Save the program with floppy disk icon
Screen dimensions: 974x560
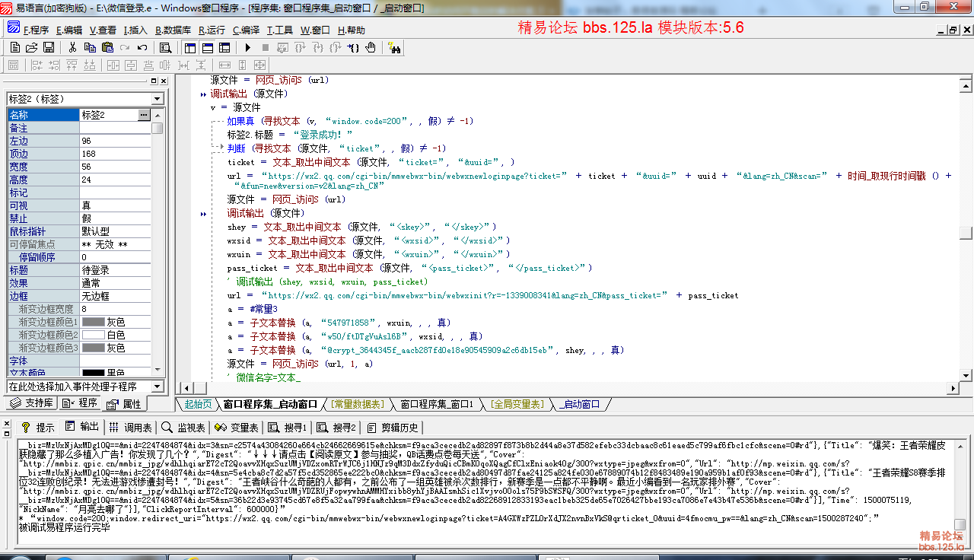pyautogui.click(x=49, y=48)
